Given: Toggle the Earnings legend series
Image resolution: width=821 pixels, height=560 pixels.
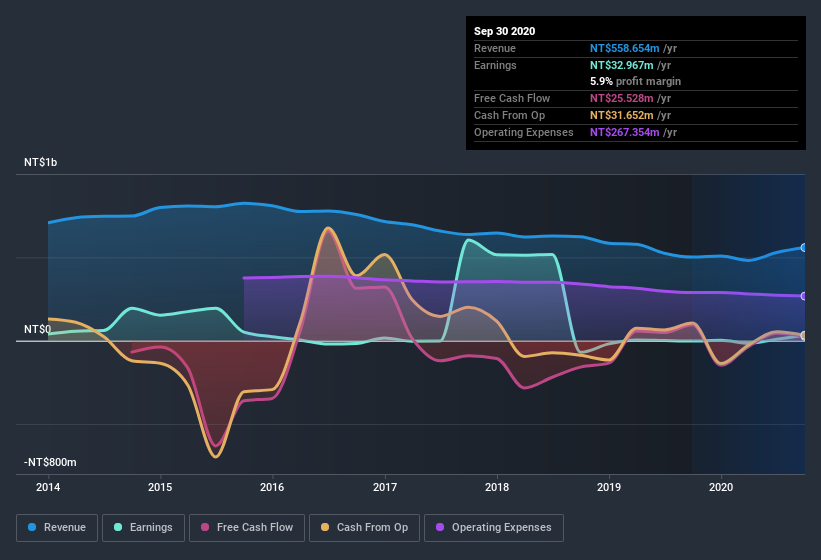Looking at the screenshot, I should tap(143, 528).
